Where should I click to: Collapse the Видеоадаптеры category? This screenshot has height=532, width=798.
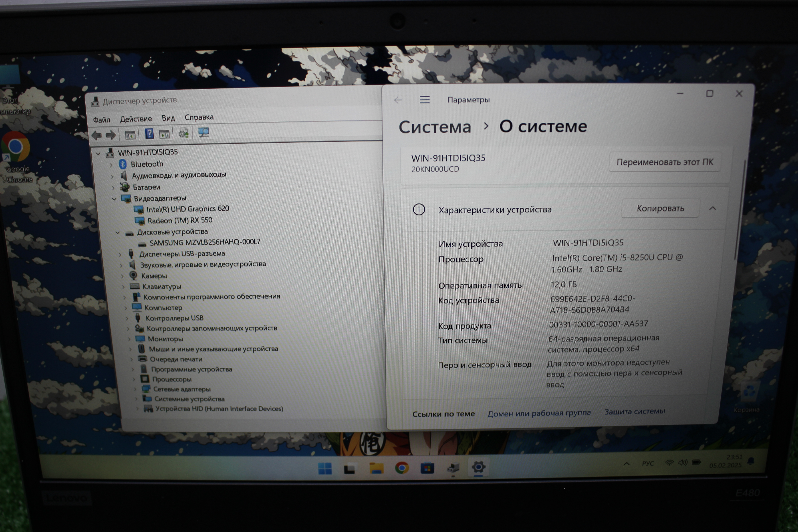point(114,199)
